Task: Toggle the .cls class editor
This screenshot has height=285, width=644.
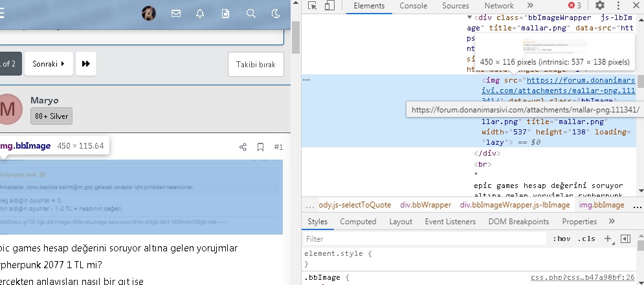Action: tap(586, 238)
